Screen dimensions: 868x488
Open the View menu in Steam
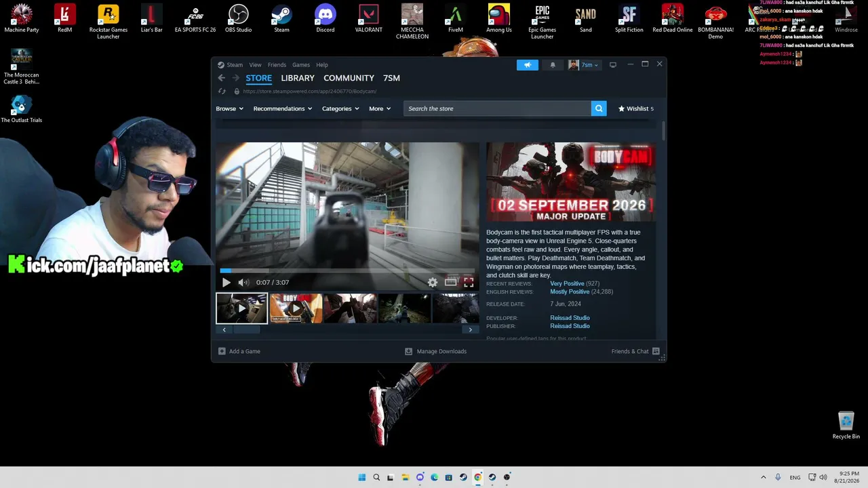coord(255,65)
